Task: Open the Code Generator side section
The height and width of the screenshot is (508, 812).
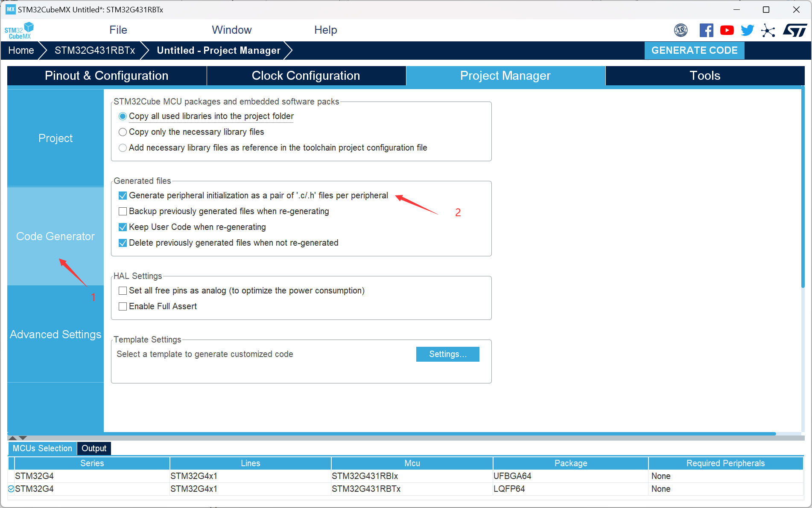Action: [x=55, y=236]
